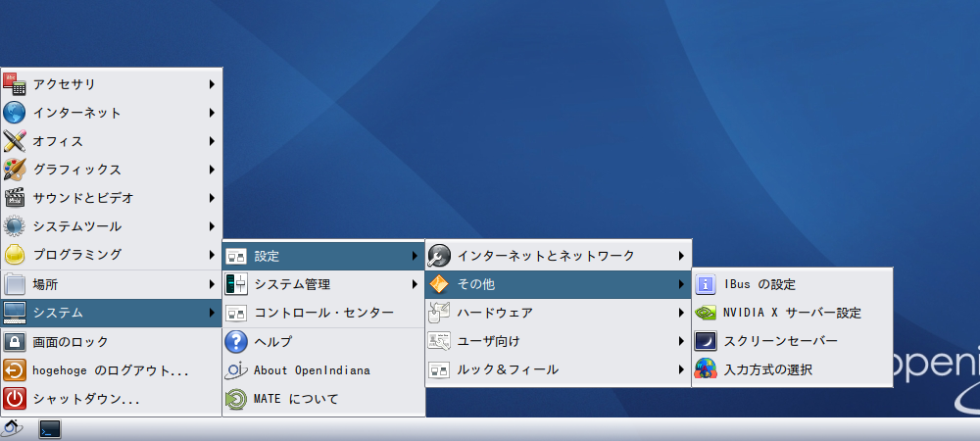The width and height of the screenshot is (980, 441).
Task: Click the インターネット globe icon
Action: pos(15,113)
